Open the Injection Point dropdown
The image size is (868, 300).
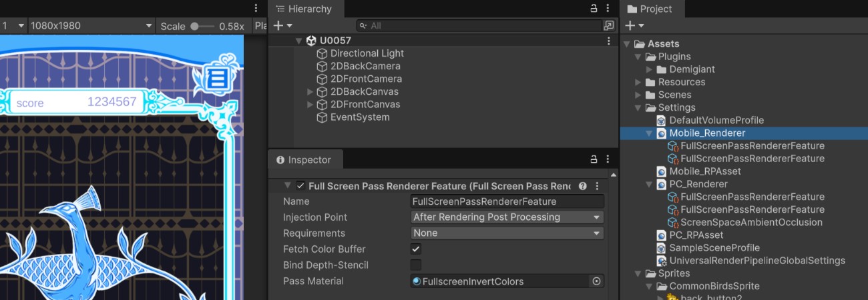point(507,217)
